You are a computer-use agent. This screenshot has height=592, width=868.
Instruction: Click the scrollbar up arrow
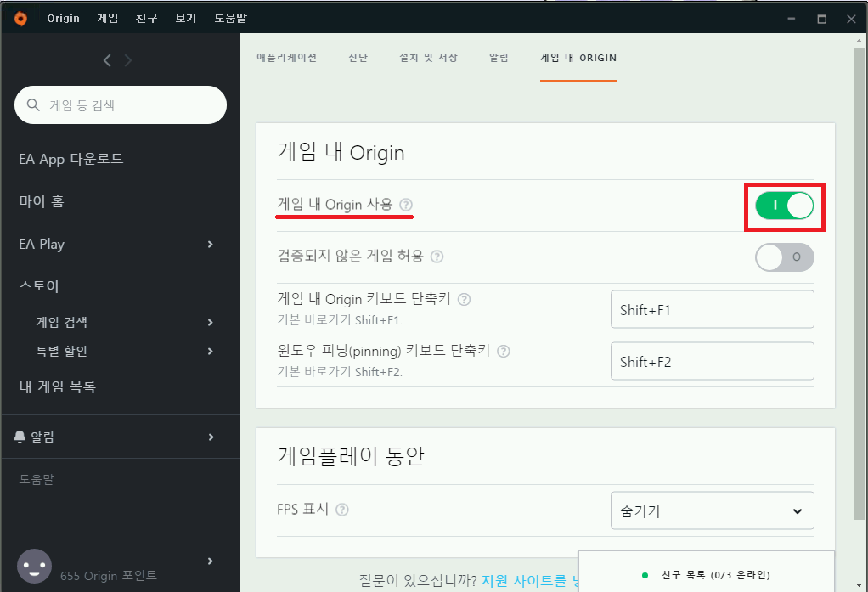click(x=860, y=41)
